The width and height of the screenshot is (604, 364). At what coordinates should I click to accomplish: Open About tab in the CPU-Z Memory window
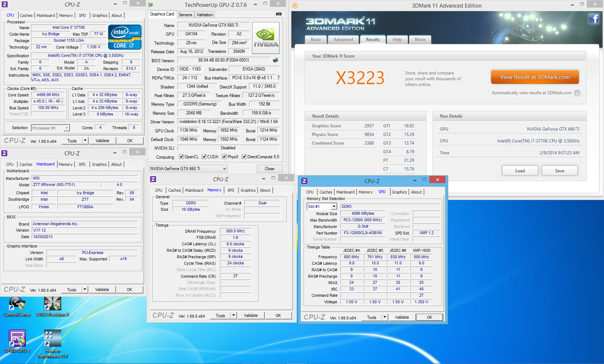click(265, 190)
